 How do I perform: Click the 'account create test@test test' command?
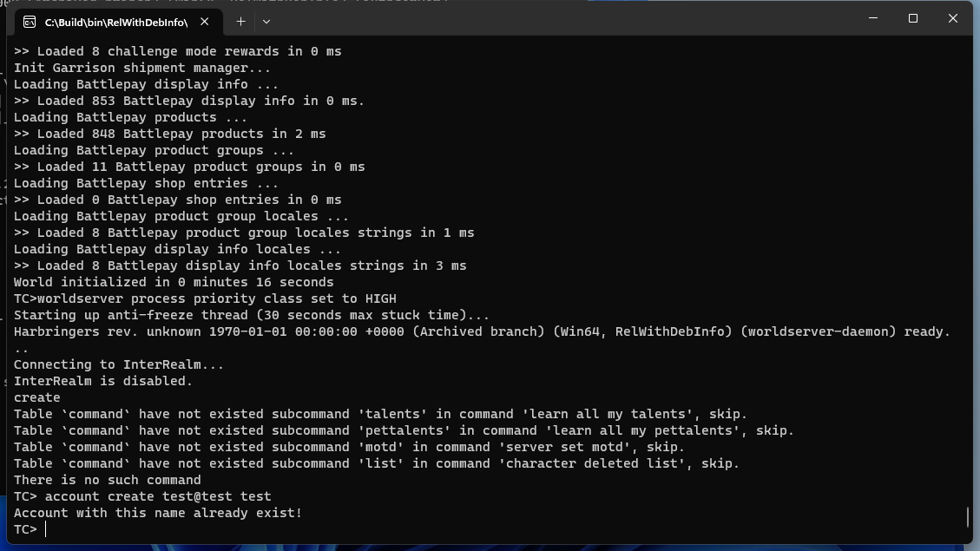[x=158, y=496]
